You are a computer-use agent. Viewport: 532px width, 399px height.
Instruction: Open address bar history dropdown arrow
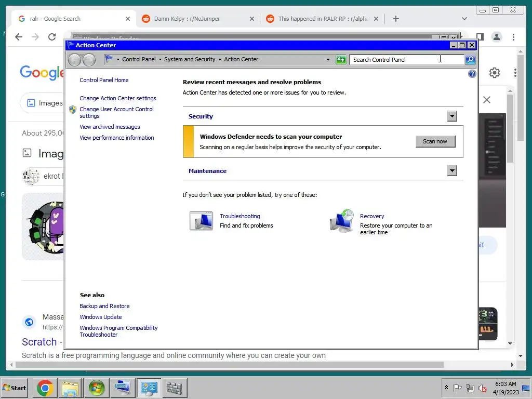[x=328, y=60]
